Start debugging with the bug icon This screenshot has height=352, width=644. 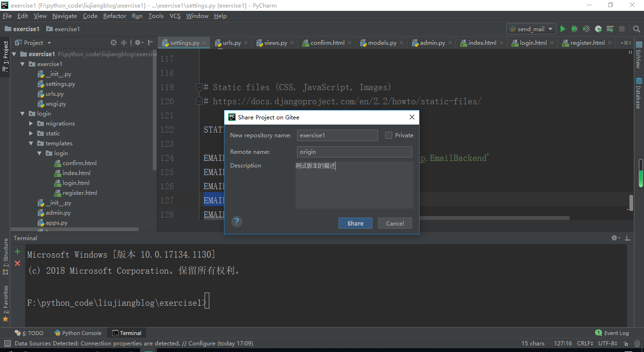pyautogui.click(x=574, y=29)
